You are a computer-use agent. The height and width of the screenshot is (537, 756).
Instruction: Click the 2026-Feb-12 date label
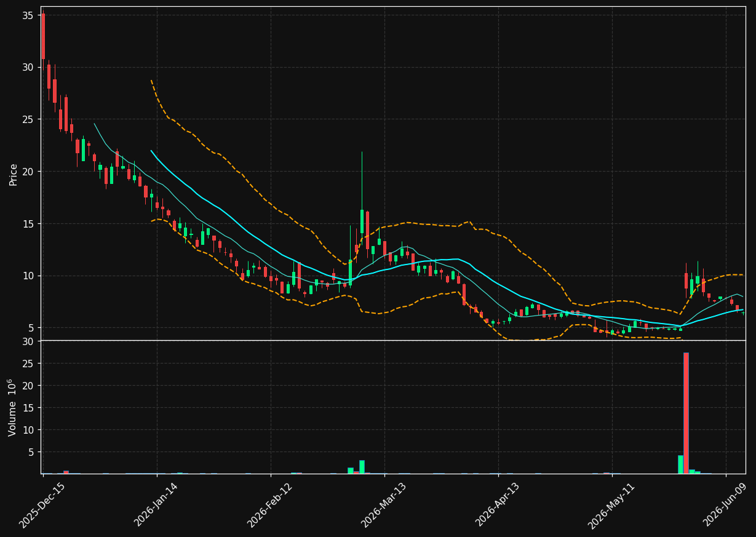click(269, 505)
